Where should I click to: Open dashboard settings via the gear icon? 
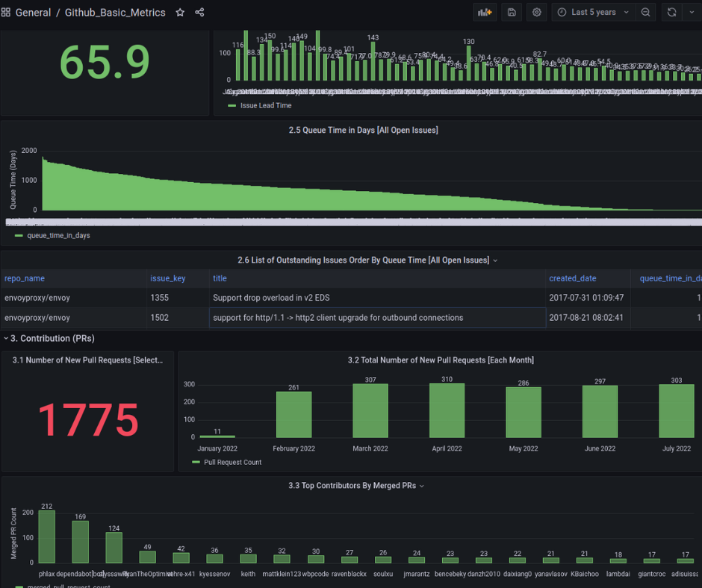(x=536, y=12)
